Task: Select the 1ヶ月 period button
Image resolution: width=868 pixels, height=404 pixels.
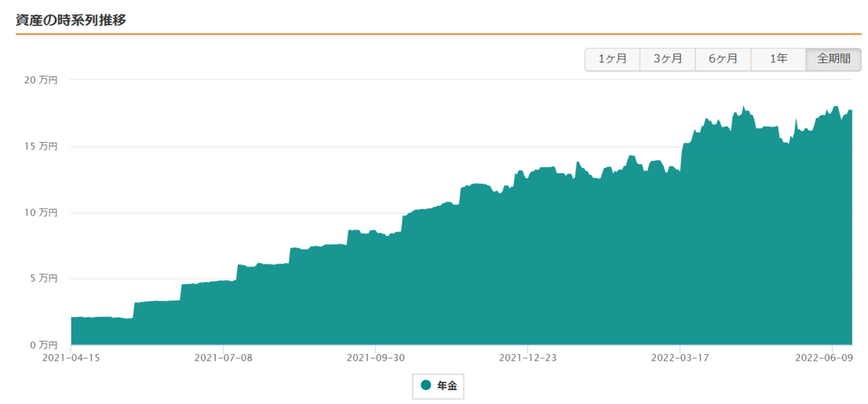Action: pyautogui.click(x=612, y=59)
